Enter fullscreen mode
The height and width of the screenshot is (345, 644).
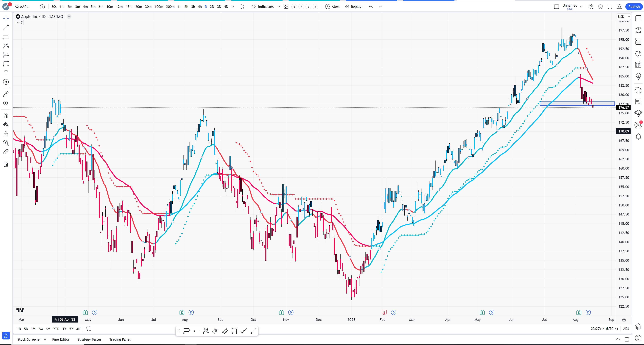[x=610, y=7]
